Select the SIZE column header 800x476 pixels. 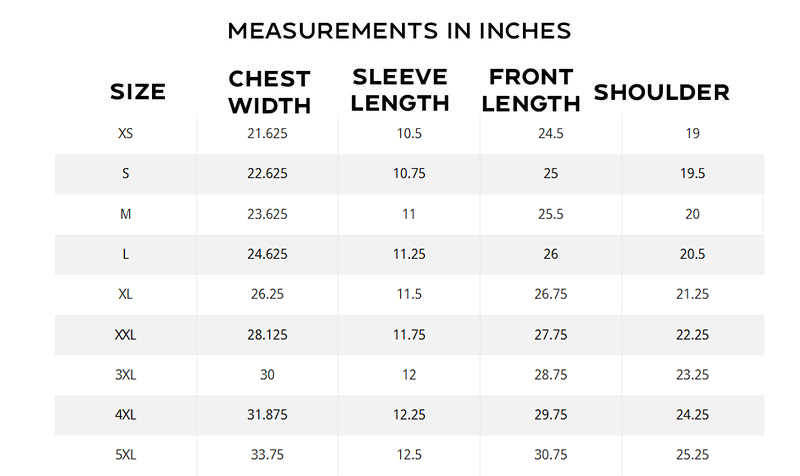137,92
